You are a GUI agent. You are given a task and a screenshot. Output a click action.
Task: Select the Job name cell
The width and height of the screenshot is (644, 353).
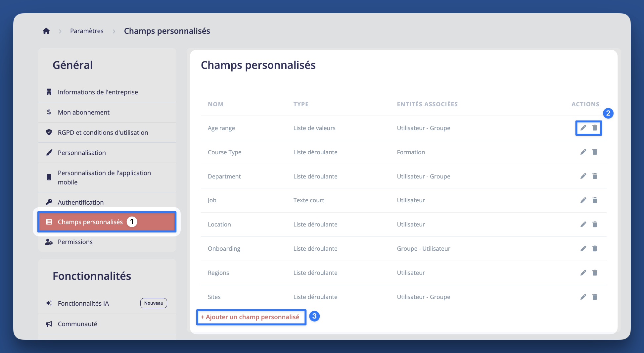tap(212, 200)
